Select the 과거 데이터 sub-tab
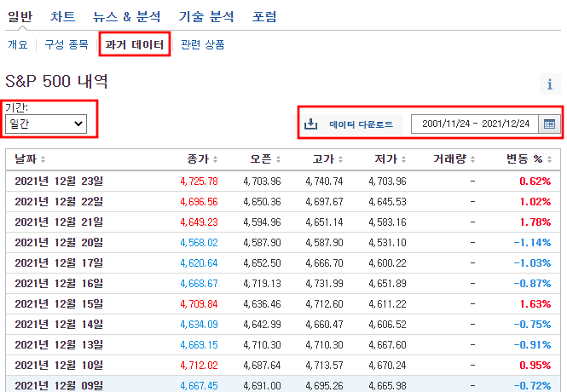This screenshot has height=392, width=567. click(135, 44)
